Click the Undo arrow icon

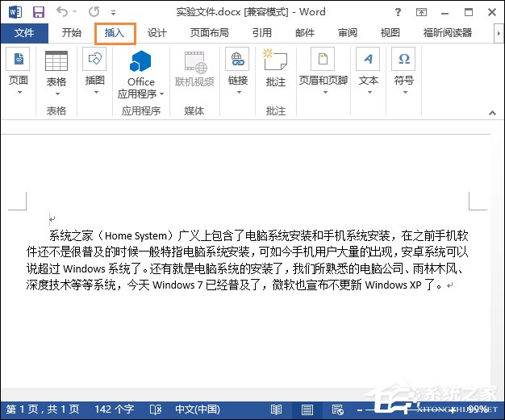click(61, 12)
